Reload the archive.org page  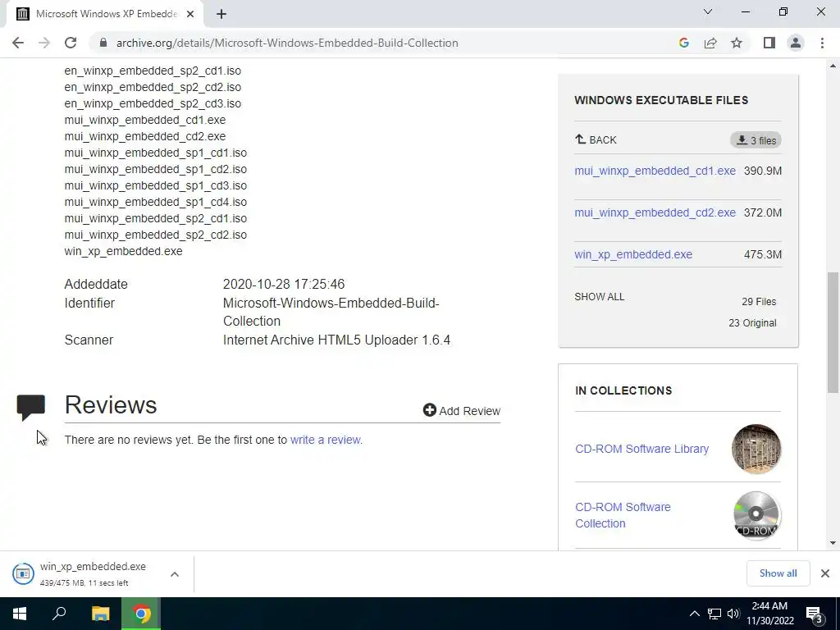(x=71, y=43)
